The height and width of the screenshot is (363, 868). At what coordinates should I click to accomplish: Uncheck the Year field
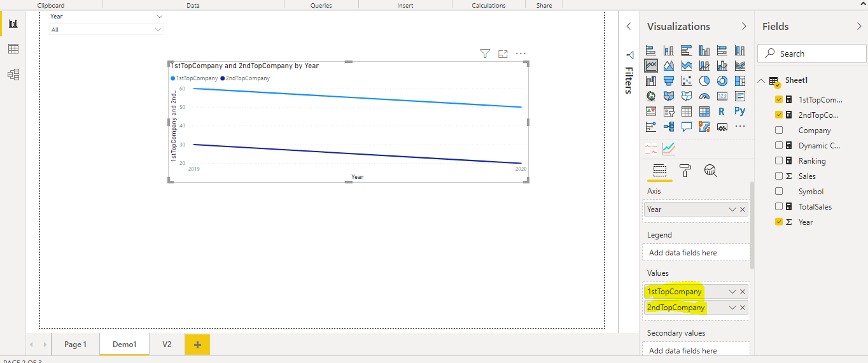779,222
